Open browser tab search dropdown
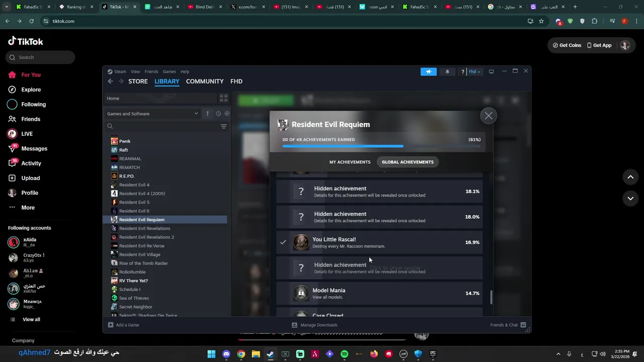644x362 pixels. pos(7,7)
